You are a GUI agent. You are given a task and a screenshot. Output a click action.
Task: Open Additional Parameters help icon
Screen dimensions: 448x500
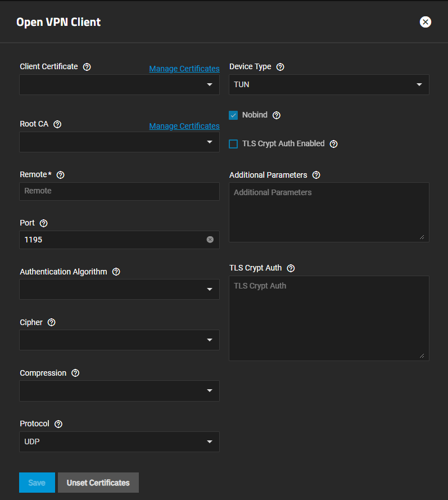tap(316, 175)
